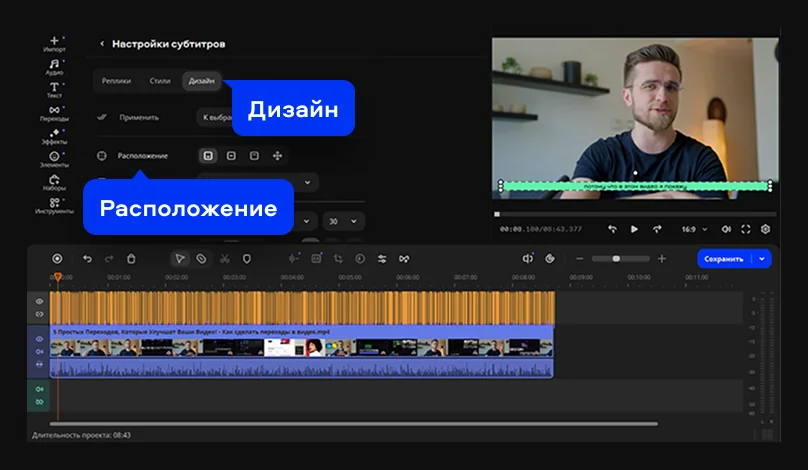Open the dropdown showing value 30

pos(343,221)
